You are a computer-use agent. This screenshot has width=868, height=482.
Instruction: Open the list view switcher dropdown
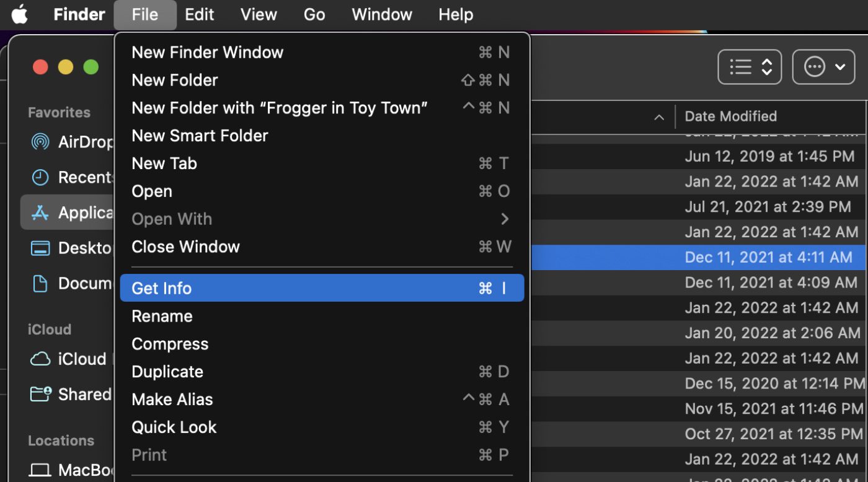click(x=750, y=67)
